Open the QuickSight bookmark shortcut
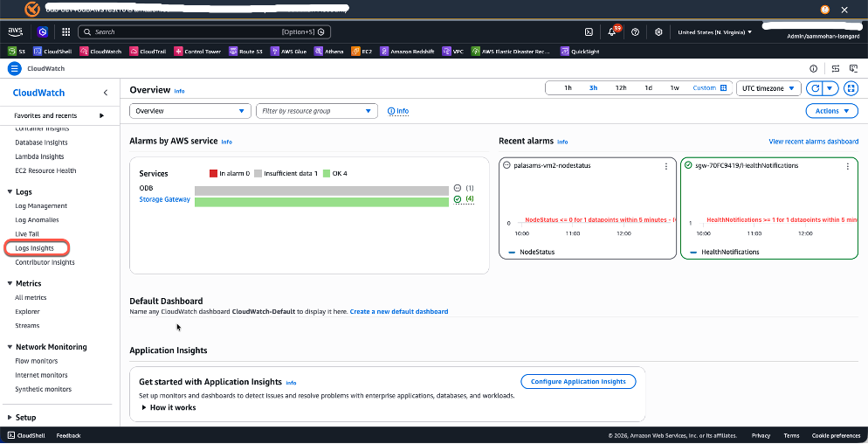This screenshot has height=444, width=868. point(580,52)
